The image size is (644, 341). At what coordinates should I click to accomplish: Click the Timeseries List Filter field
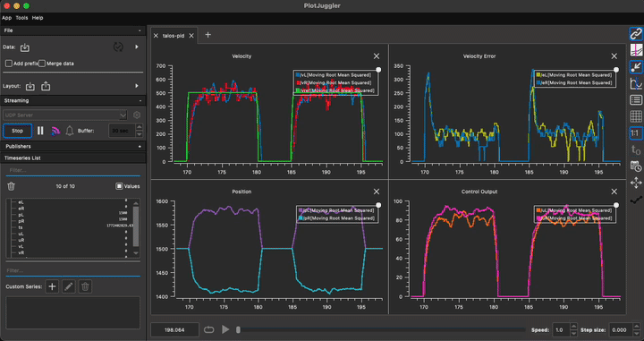pyautogui.click(x=73, y=170)
